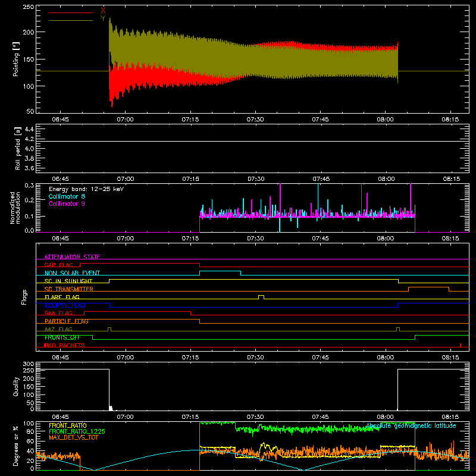
Task: Click the Energy band: 12-25 keV label
Action: coord(86,189)
